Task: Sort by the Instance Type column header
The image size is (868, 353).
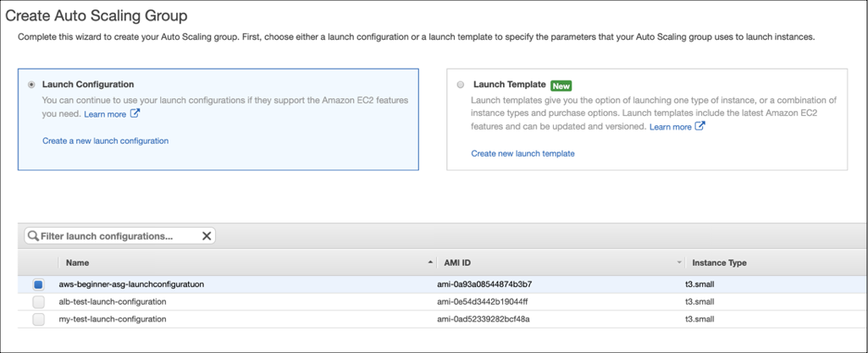Action: coord(719,262)
